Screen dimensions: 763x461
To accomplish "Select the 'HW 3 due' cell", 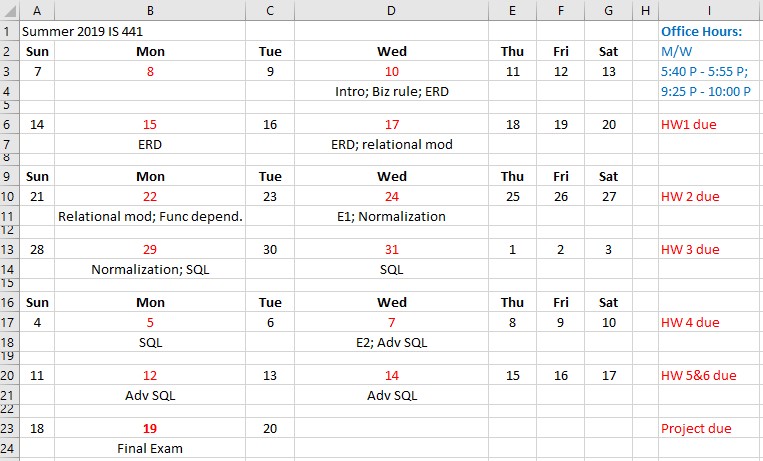I will pos(709,249).
